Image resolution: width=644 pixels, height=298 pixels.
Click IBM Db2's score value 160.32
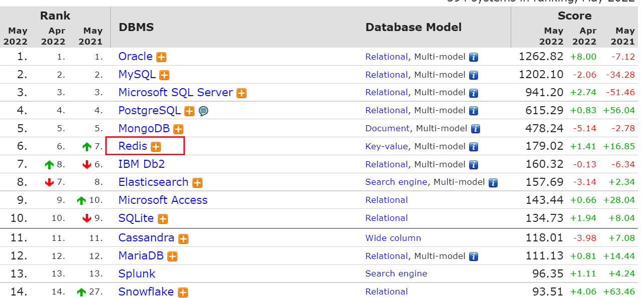[x=545, y=164]
